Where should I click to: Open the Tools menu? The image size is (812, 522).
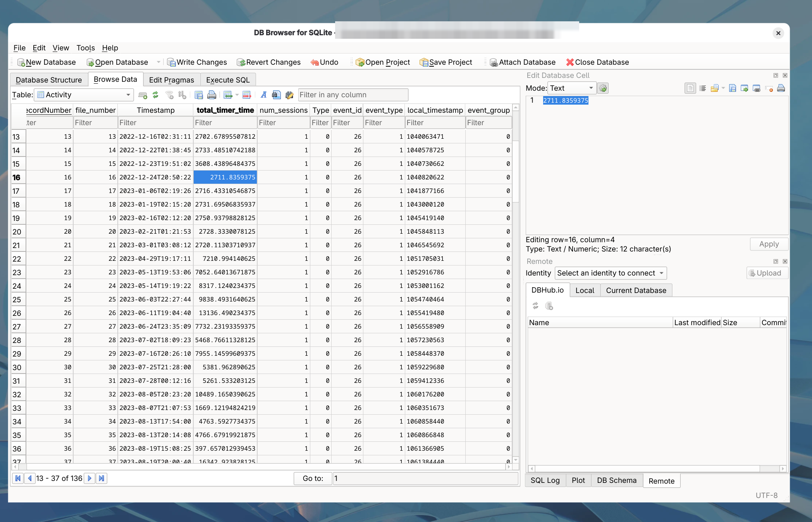[x=86, y=48]
